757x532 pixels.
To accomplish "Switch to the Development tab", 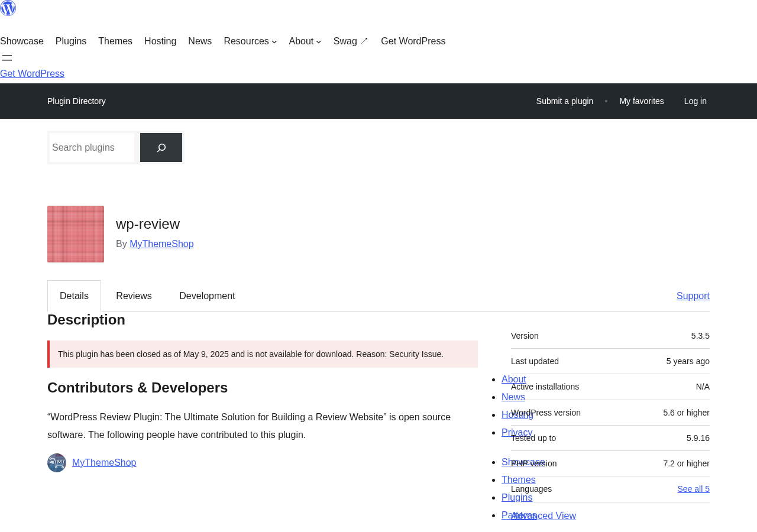I will click(207, 296).
